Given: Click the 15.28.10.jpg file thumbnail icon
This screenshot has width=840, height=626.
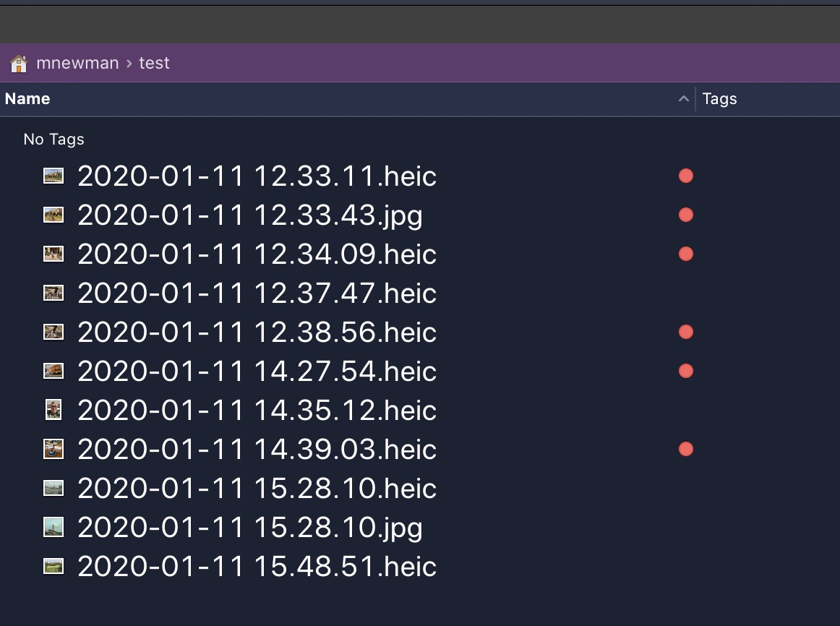Looking at the screenshot, I should (x=53, y=527).
